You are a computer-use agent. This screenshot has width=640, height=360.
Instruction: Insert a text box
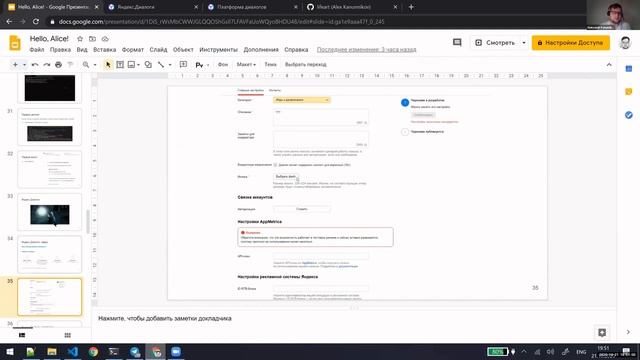click(120, 64)
